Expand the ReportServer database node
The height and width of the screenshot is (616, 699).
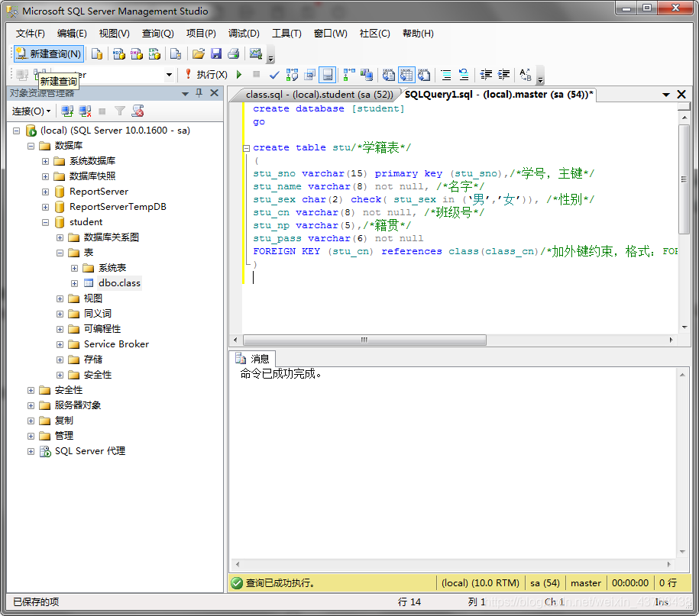coord(46,192)
